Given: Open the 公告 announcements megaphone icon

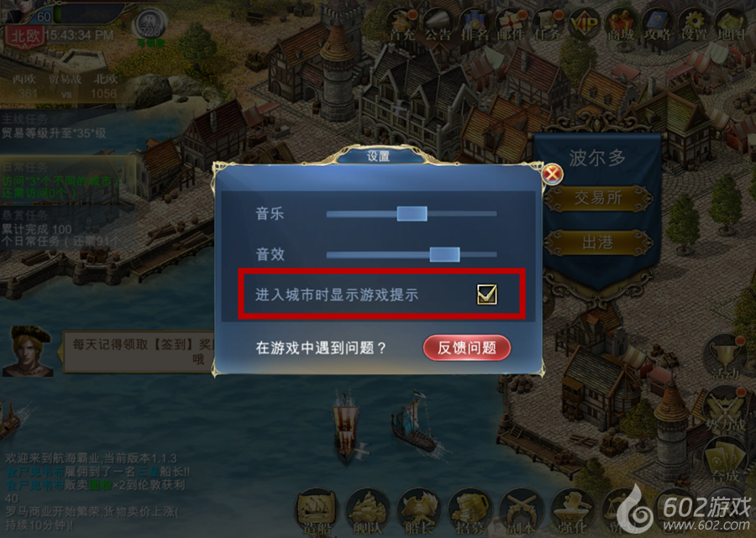Looking at the screenshot, I should tap(438, 24).
